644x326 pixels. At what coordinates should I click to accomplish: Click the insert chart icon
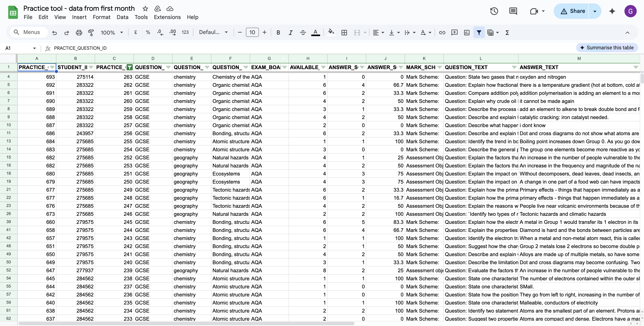(x=466, y=32)
